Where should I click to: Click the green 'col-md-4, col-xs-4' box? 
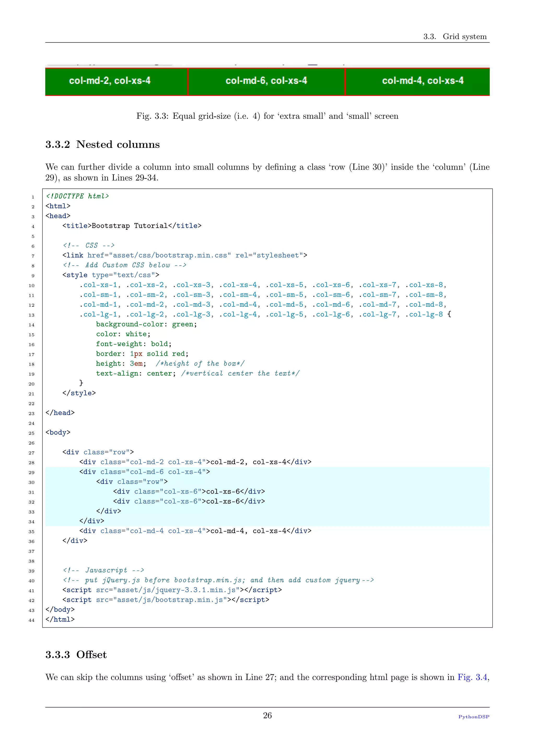coord(417,82)
